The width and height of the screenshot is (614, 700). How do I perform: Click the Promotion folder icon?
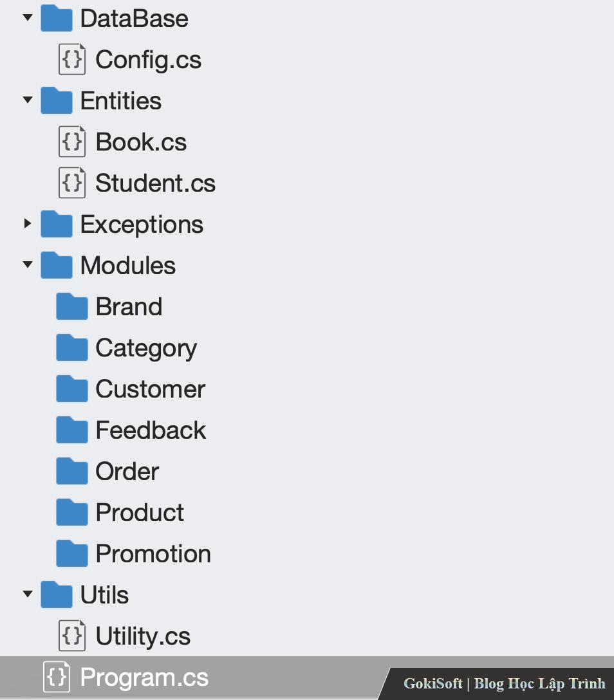(x=71, y=554)
